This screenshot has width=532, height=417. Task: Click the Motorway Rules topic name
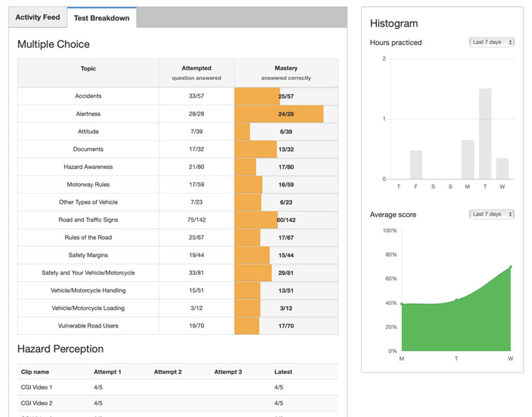pos(88,185)
